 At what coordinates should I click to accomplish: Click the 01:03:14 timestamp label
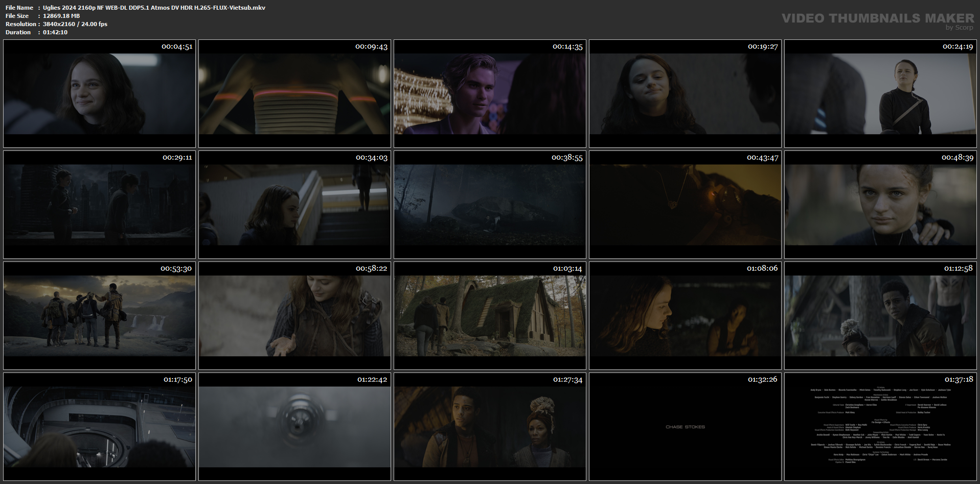(567, 269)
